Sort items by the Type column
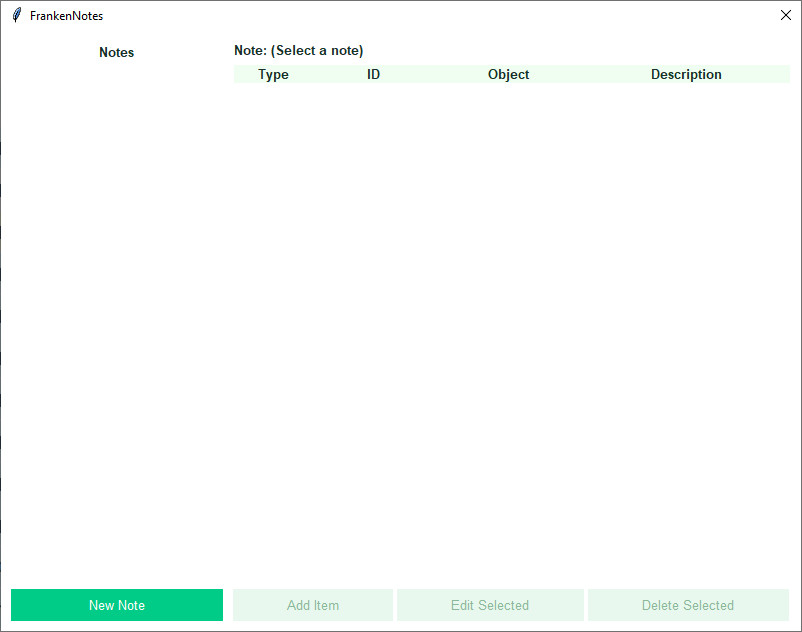The height and width of the screenshot is (632, 802). (273, 74)
